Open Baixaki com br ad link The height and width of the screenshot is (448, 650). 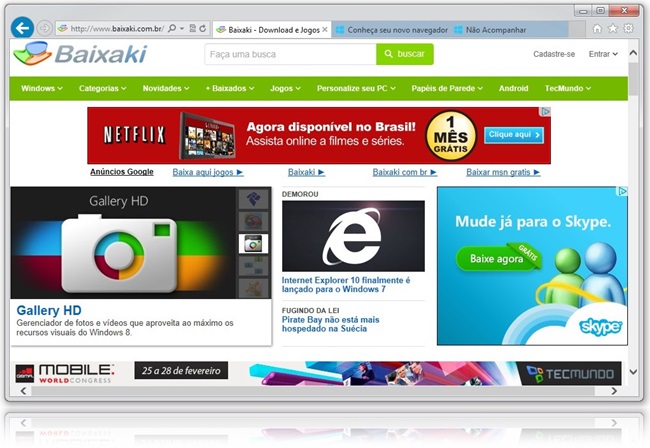[405, 172]
